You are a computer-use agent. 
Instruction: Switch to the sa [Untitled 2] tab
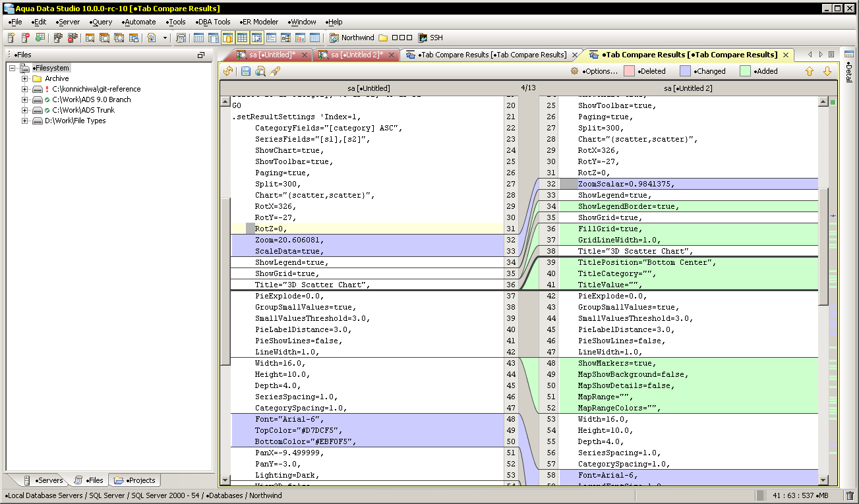(356, 55)
